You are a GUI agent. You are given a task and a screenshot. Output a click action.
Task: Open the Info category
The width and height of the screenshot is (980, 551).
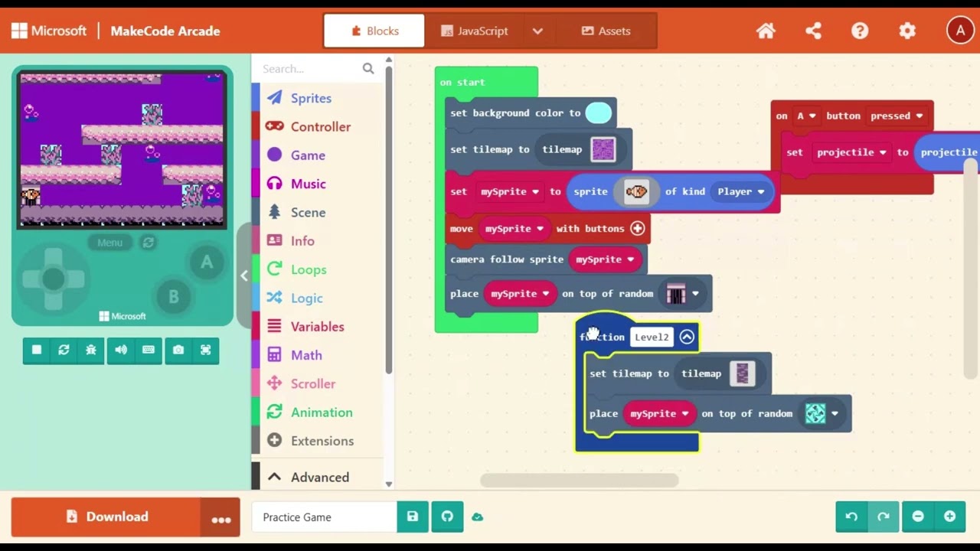pos(302,241)
